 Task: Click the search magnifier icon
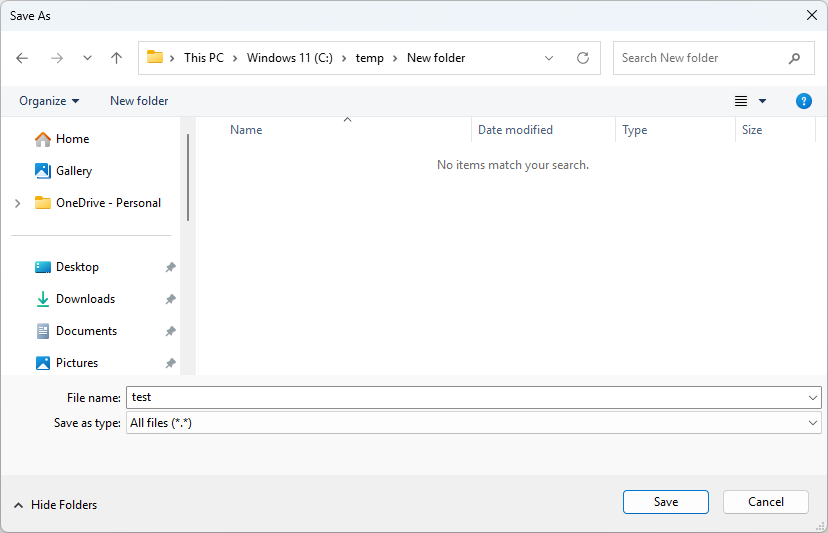[x=794, y=58]
